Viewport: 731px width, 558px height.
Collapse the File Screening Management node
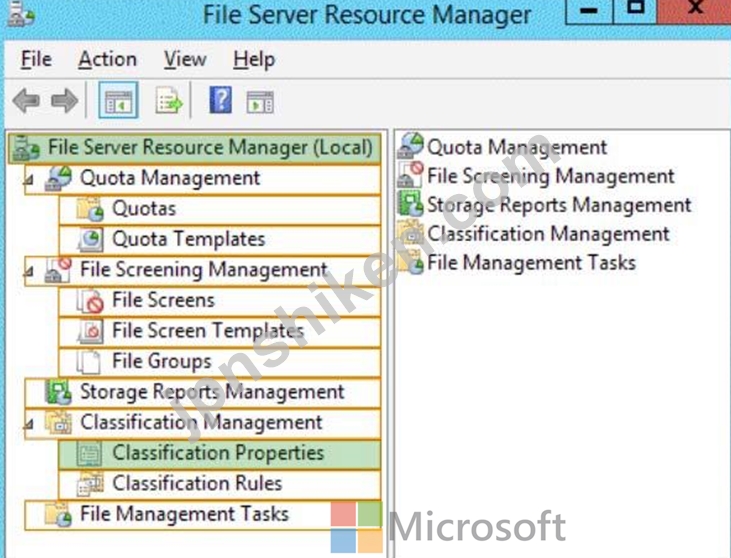tap(29, 271)
